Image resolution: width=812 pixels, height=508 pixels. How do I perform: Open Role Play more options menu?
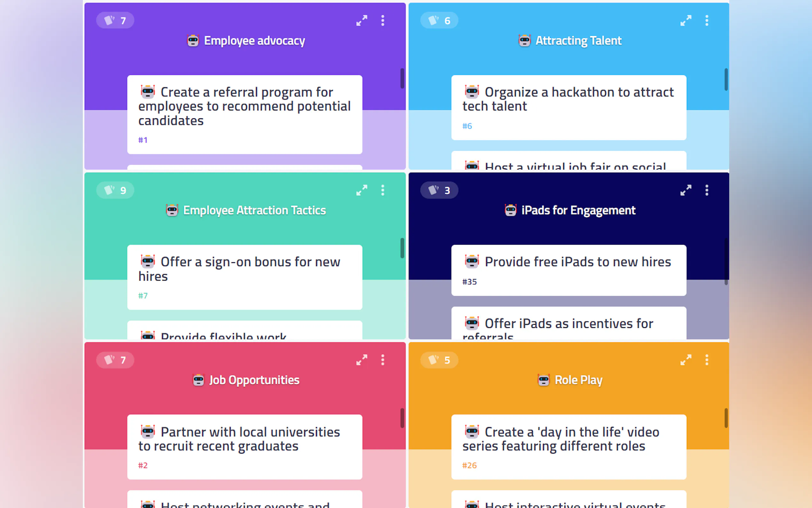[x=707, y=360]
